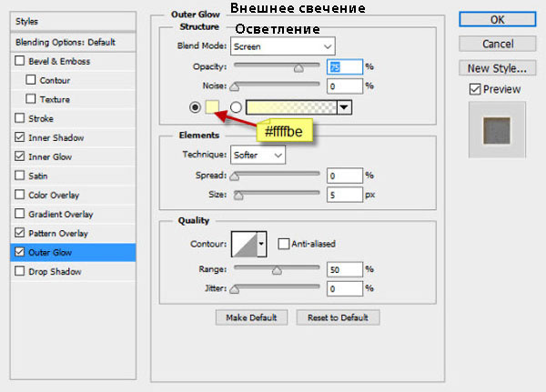Select Blending Options: Default item
The width and height of the screenshot is (546, 392).
coord(73,42)
